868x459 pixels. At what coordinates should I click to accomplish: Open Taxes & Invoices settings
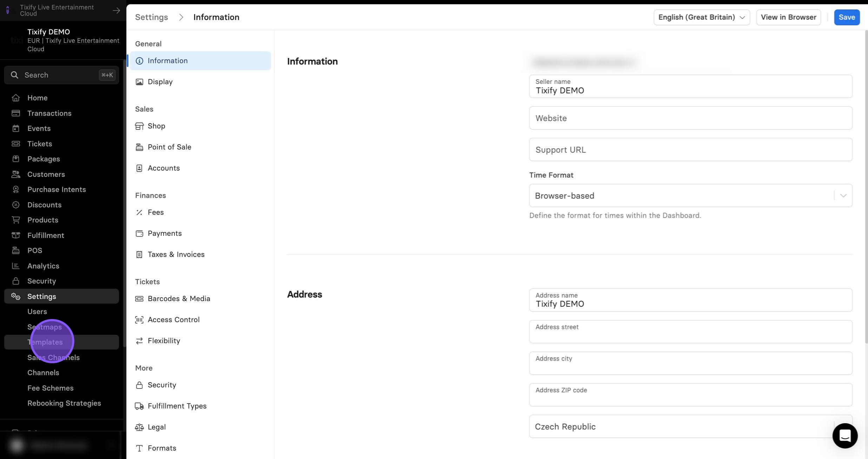pos(200,254)
